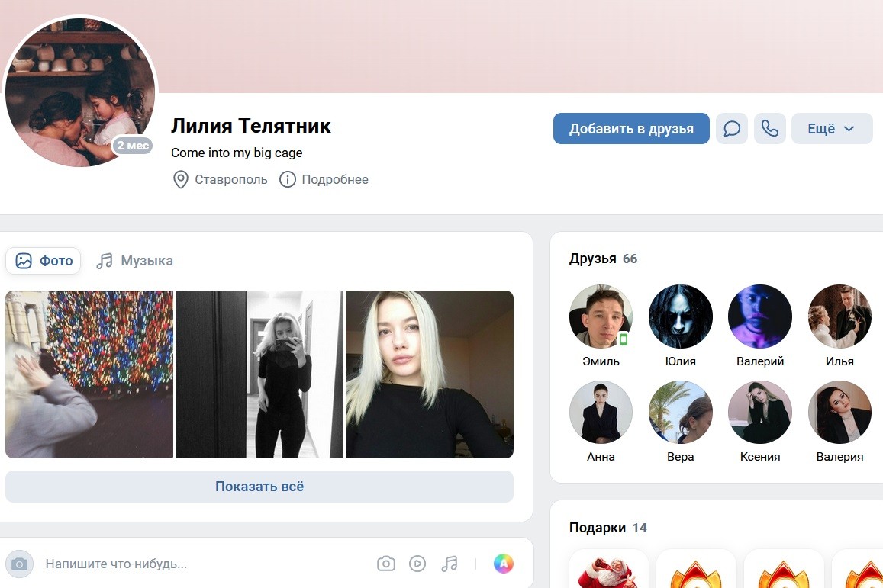Open friend Эмиль's avatar
The height and width of the screenshot is (588, 883).
click(601, 316)
